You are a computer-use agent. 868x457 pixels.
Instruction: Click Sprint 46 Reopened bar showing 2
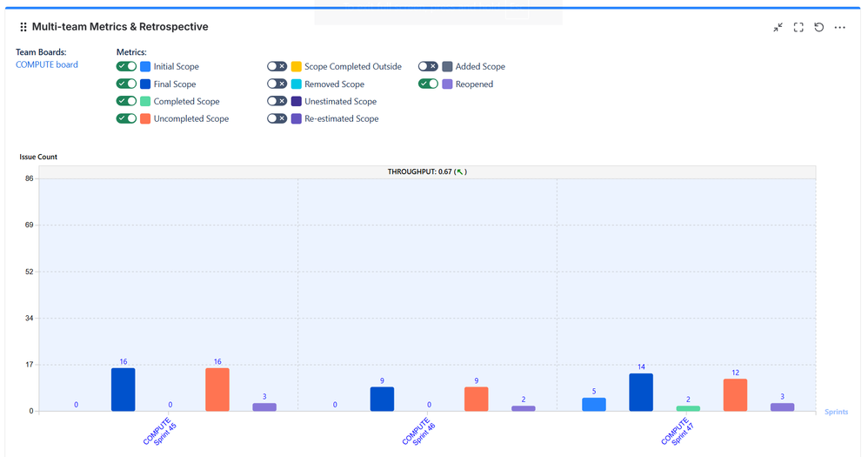point(523,408)
